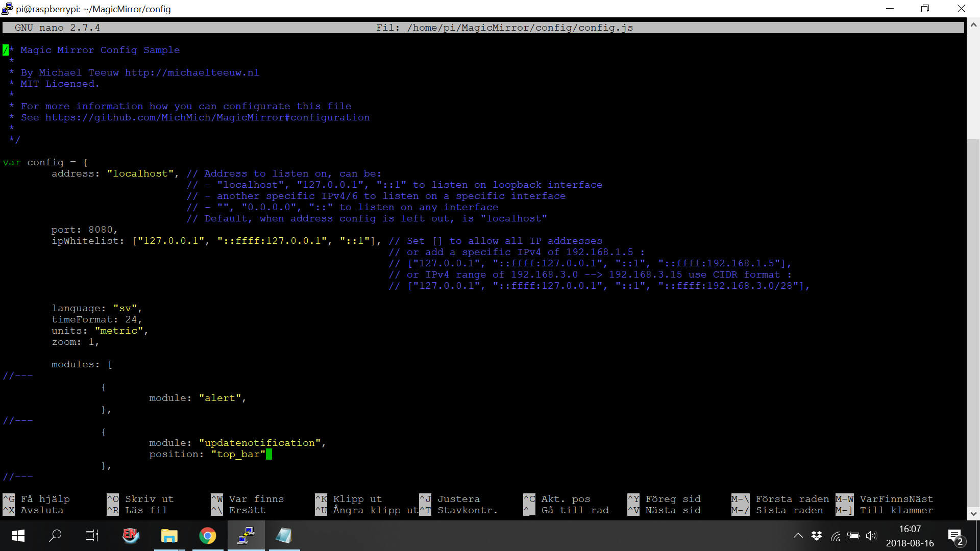The image size is (980, 551).
Task: Show hidden system tray icons
Action: [x=798, y=536]
